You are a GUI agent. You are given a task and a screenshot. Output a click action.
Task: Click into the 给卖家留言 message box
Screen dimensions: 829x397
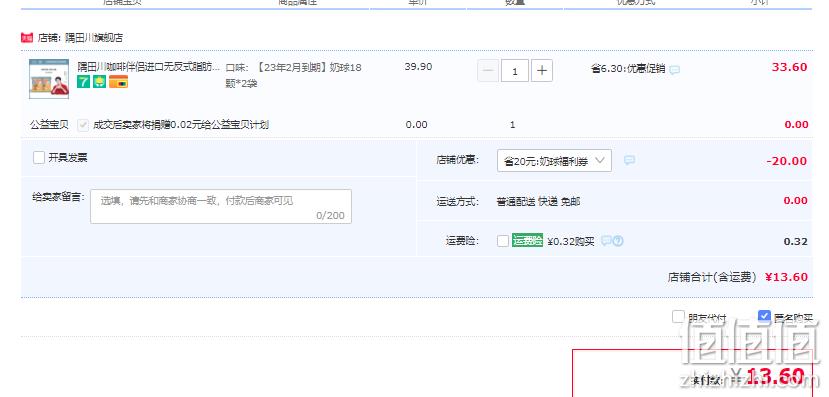pyautogui.click(x=221, y=206)
